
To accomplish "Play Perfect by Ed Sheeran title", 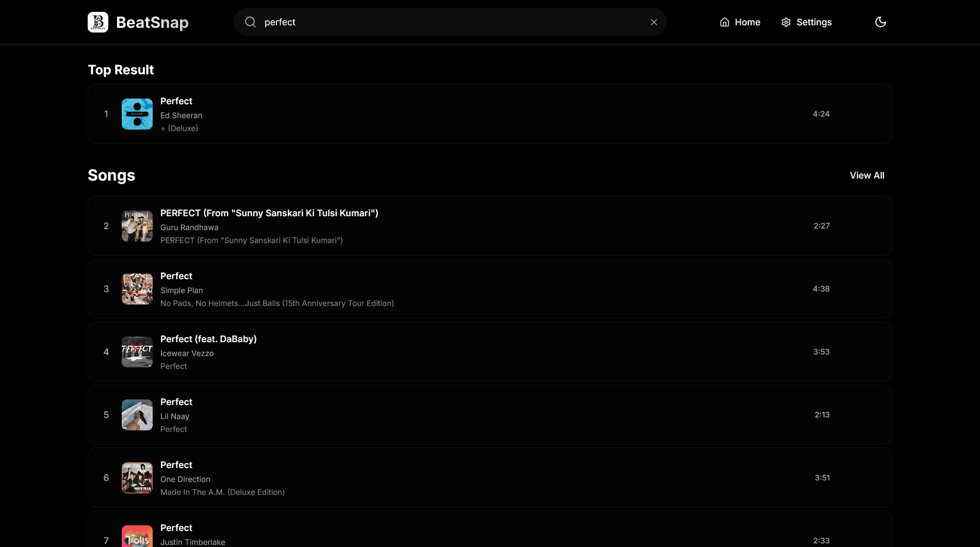I will pos(176,101).
